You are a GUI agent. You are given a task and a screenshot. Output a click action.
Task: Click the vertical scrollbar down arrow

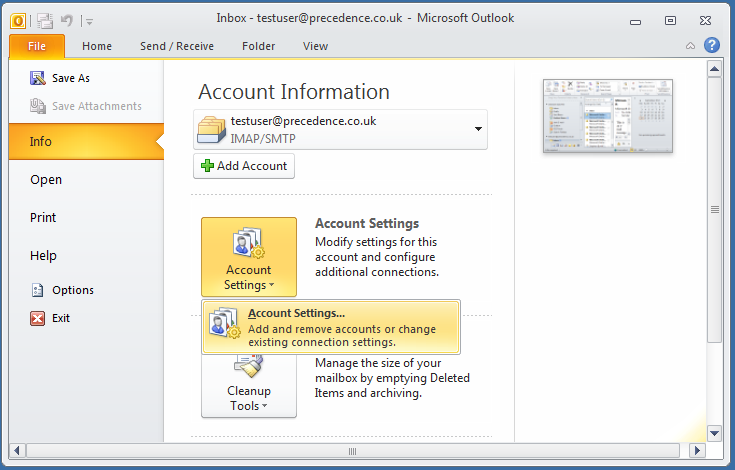[714, 433]
